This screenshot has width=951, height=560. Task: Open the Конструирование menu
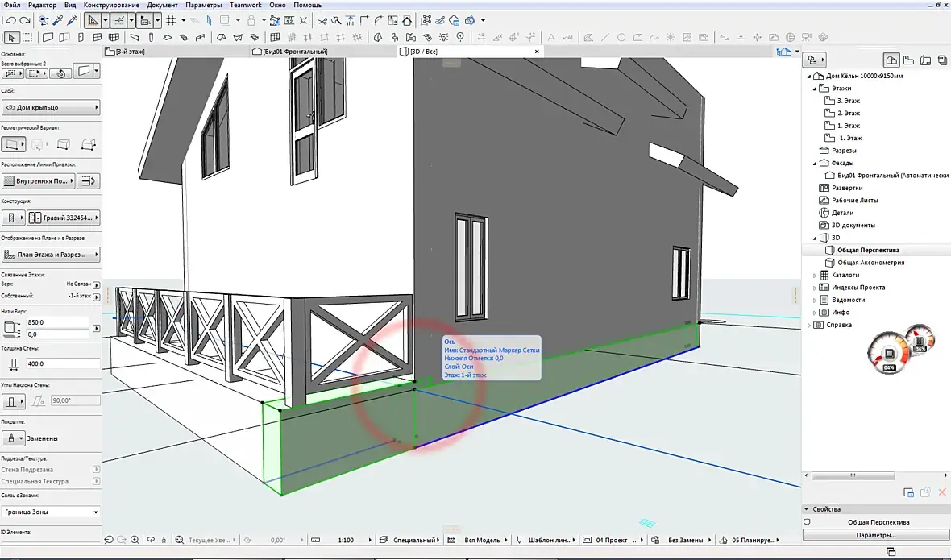pos(111,5)
